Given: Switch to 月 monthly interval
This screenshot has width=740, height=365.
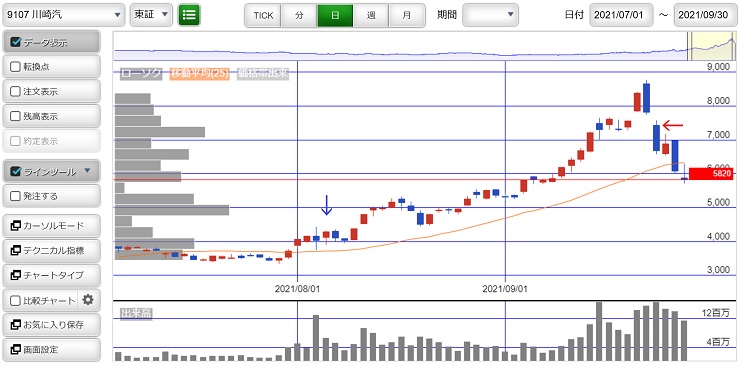Looking at the screenshot, I should tap(407, 16).
